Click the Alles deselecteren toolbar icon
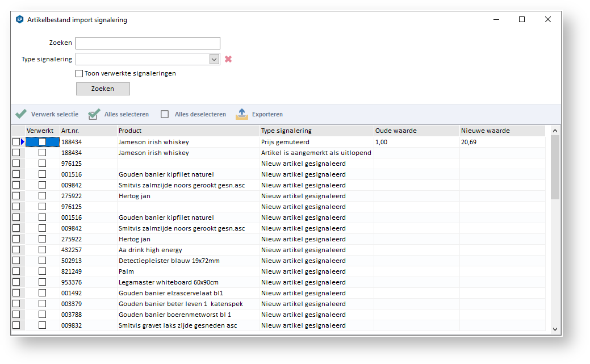This screenshot has height=364, width=590. click(x=165, y=114)
